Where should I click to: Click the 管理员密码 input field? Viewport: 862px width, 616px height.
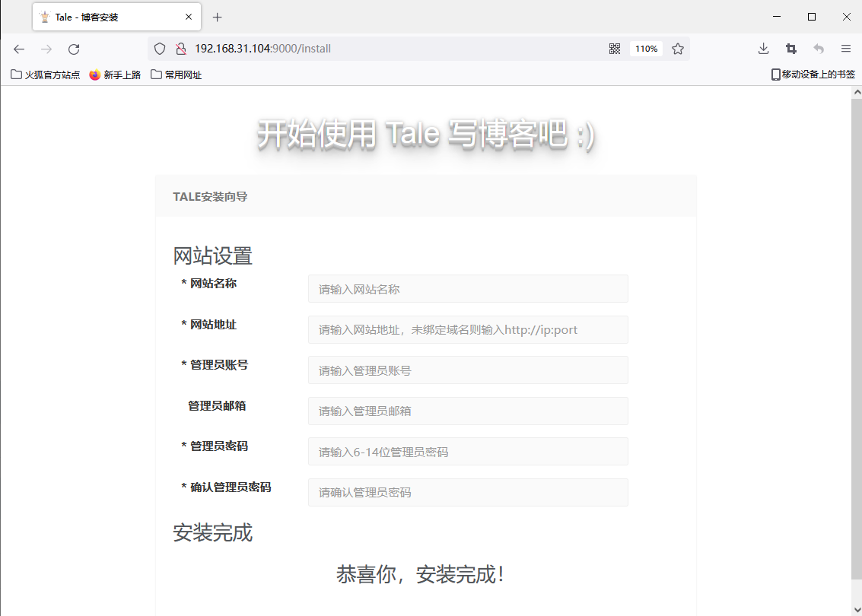pos(468,452)
